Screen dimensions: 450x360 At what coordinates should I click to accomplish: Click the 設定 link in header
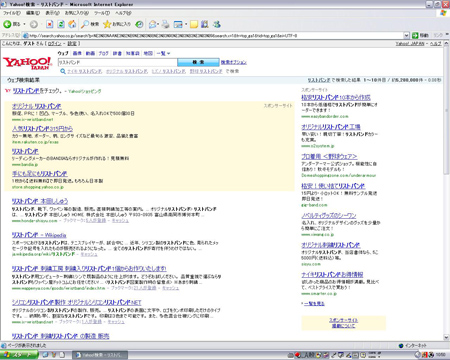click(72, 43)
